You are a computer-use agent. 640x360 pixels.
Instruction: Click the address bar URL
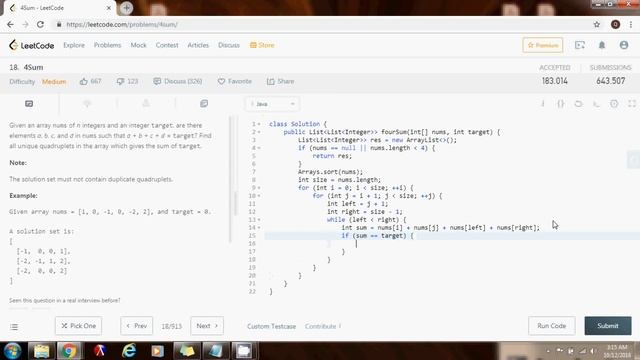[122, 24]
